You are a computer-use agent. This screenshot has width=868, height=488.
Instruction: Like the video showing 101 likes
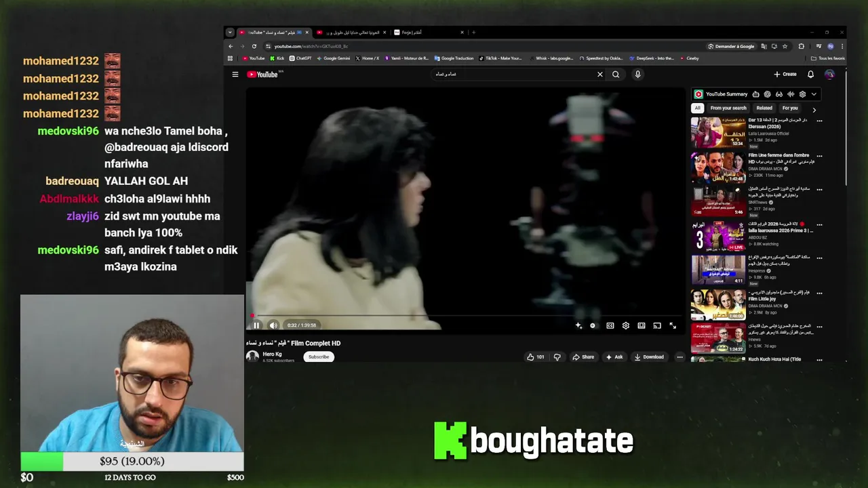coord(536,357)
